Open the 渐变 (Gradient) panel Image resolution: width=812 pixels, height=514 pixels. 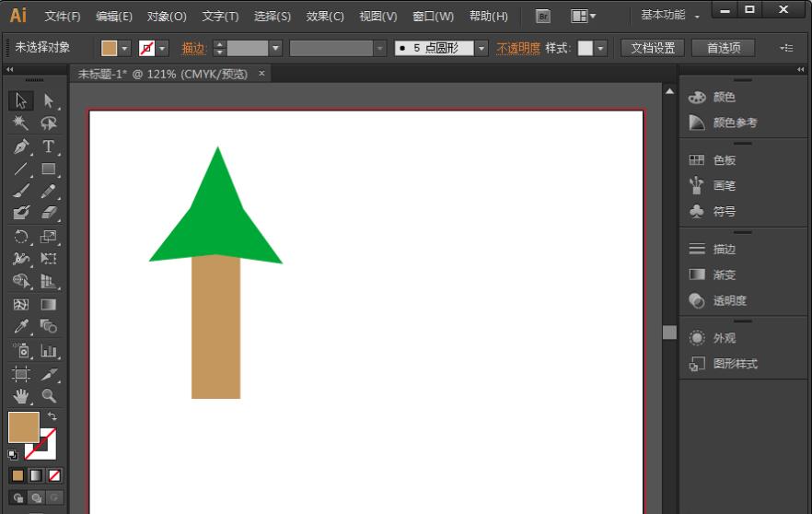click(x=724, y=275)
